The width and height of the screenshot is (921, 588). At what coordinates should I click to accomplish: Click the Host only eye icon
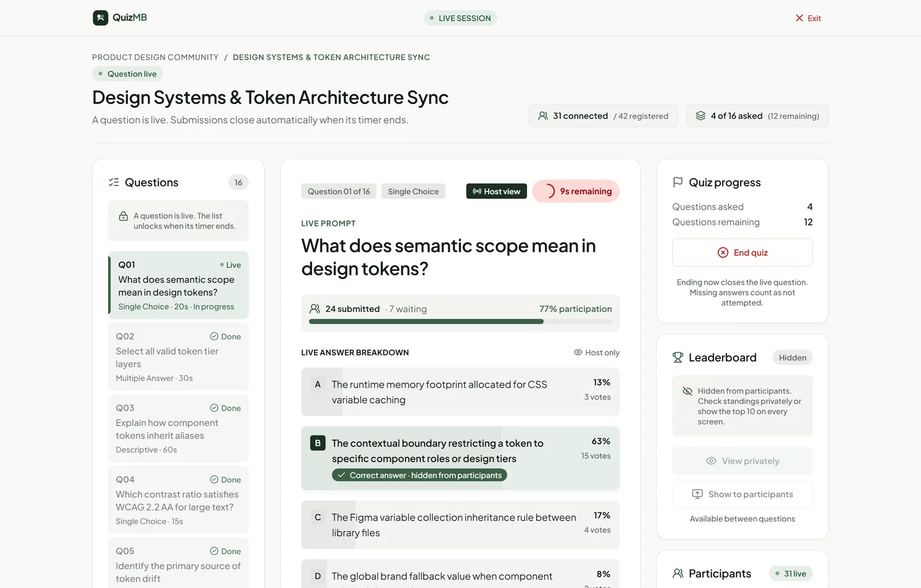tap(578, 352)
